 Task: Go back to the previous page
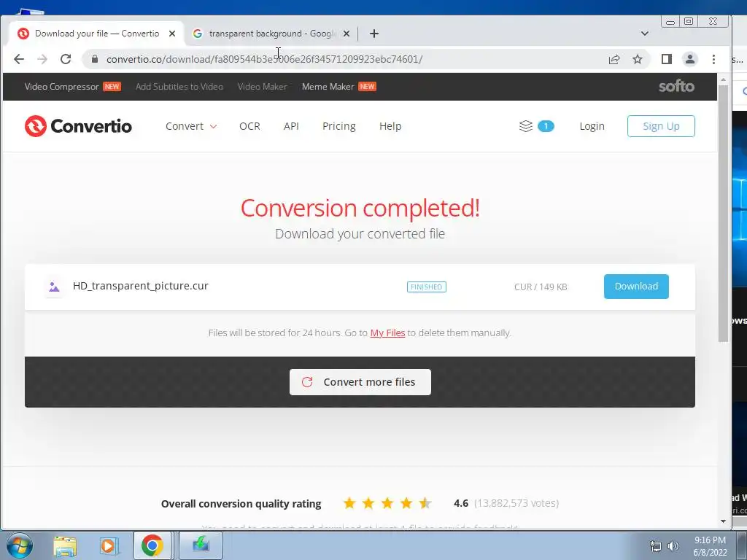[19, 59]
